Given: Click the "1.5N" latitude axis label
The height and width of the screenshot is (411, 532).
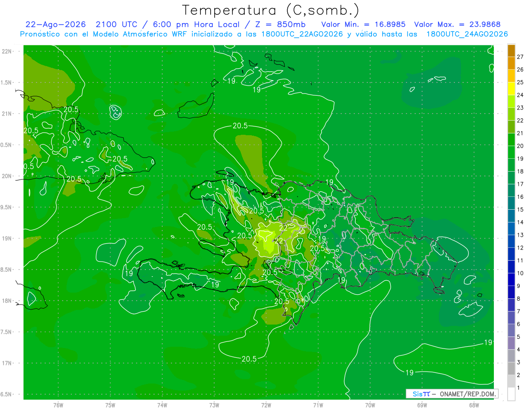Looking at the screenshot, I should pyautogui.click(x=7, y=82).
